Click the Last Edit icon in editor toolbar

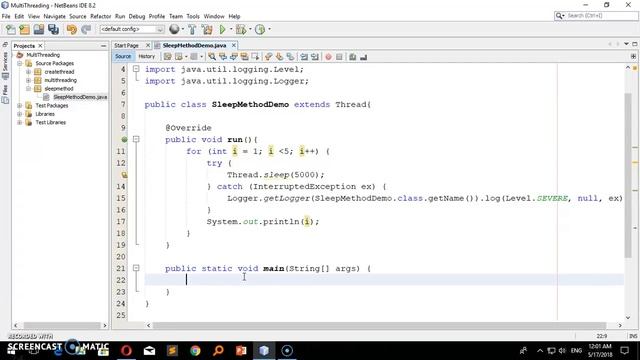coord(167,57)
